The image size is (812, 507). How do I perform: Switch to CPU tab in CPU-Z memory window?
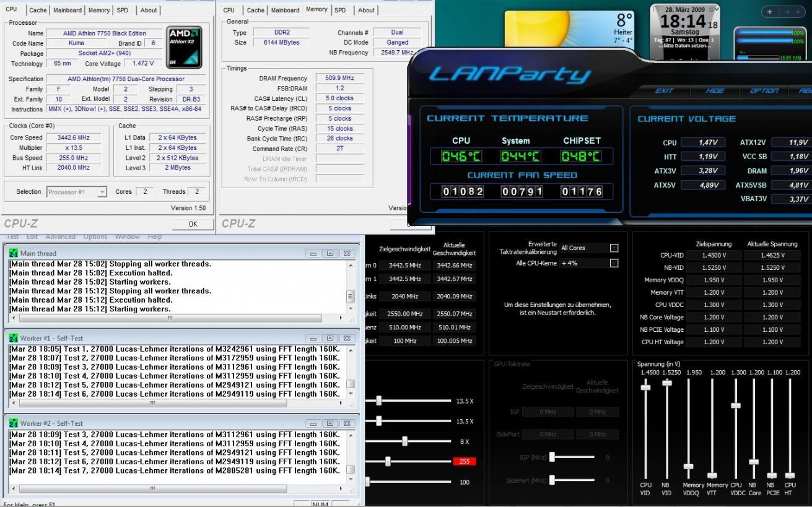(229, 10)
